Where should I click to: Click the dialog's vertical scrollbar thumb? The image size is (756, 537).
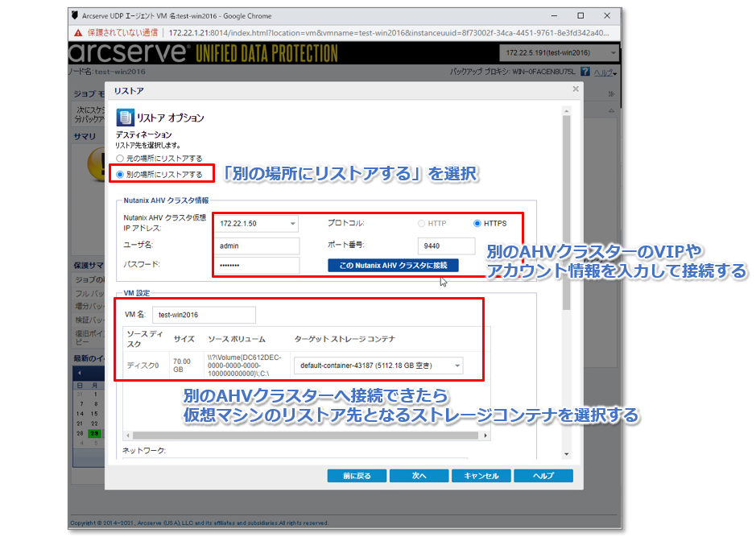tap(567, 213)
